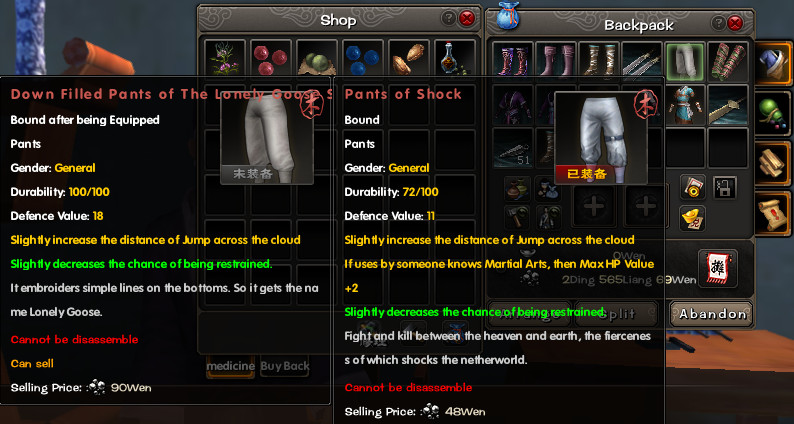Toggle the backpack padlock icon
The image size is (794, 424).
[x=724, y=187]
